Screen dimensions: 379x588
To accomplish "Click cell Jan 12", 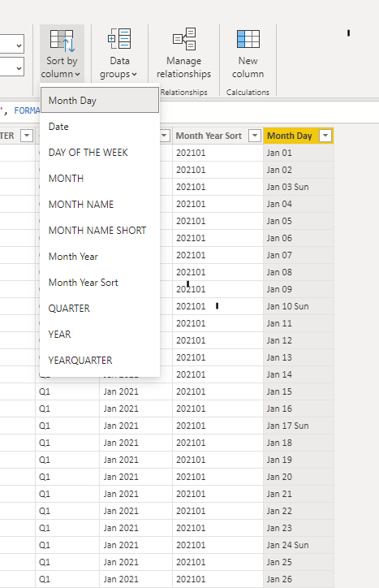I will point(298,340).
